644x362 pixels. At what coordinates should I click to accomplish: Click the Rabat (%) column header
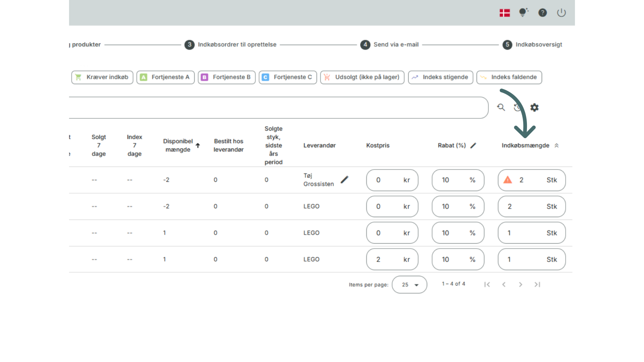(x=452, y=145)
